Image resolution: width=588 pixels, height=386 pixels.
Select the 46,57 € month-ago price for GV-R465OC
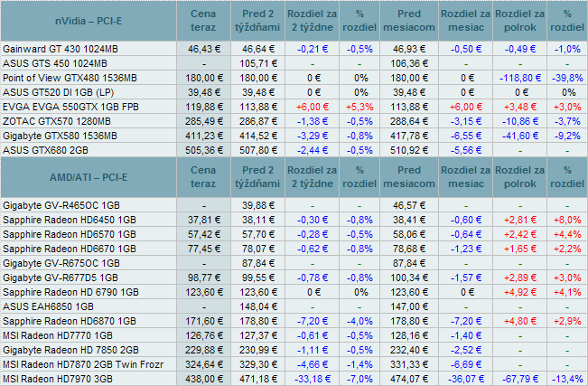(x=409, y=205)
